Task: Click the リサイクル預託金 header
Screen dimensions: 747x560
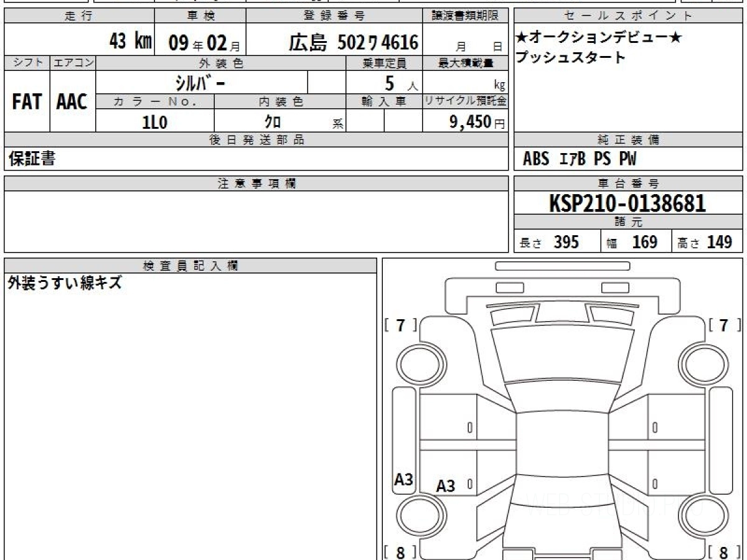Action: tap(466, 101)
